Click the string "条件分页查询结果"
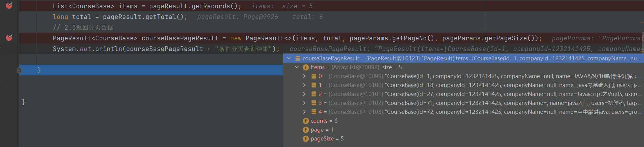 pos(244,49)
